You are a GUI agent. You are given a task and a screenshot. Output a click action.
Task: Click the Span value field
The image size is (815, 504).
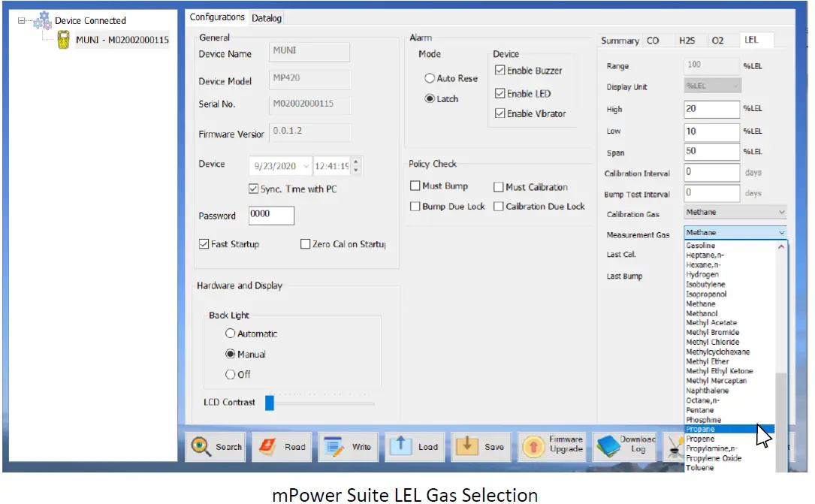(x=711, y=152)
